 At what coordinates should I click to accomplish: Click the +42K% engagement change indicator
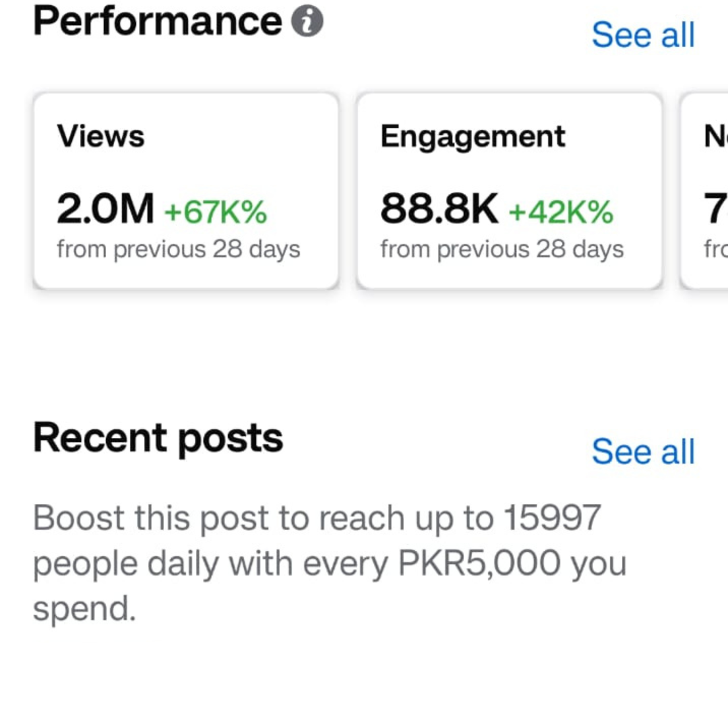coord(562,212)
